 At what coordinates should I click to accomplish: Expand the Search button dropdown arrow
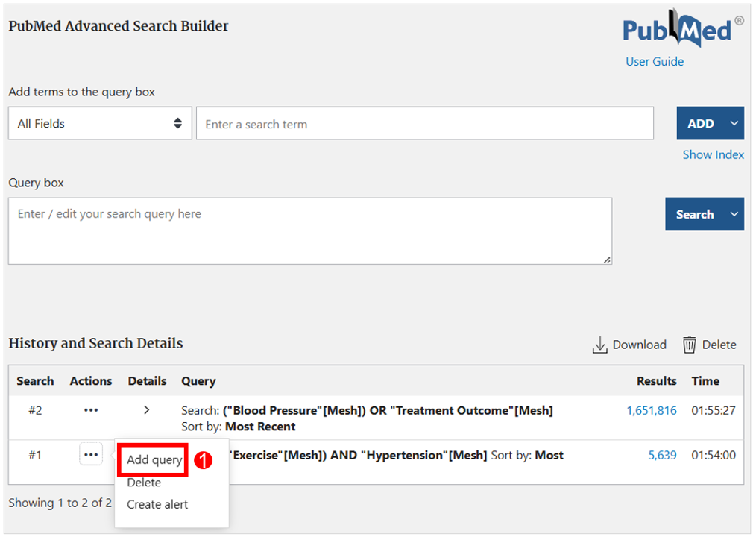click(734, 214)
